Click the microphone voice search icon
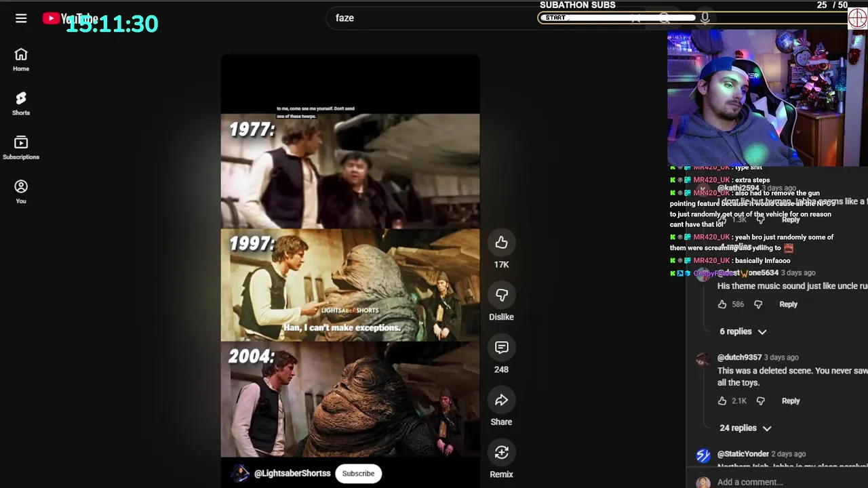868x488 pixels. pos(705,18)
